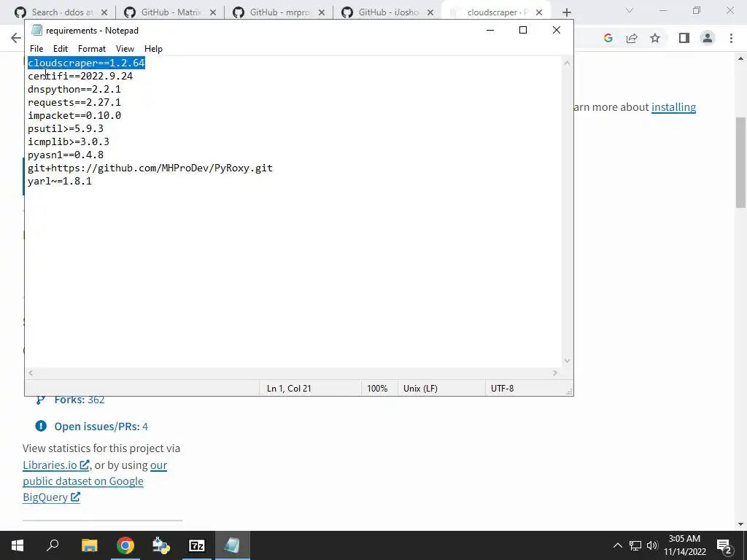Open the 'our public dataset on Google BigQuery' link
The width and height of the screenshot is (747, 560).
click(83, 481)
